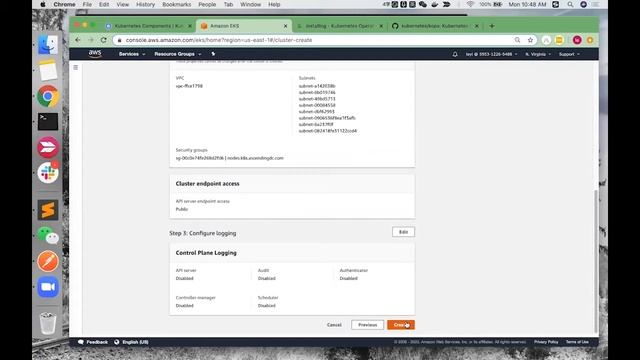Close the kubernetes/kops GitHub tab
The image size is (640, 360).
(476, 26)
